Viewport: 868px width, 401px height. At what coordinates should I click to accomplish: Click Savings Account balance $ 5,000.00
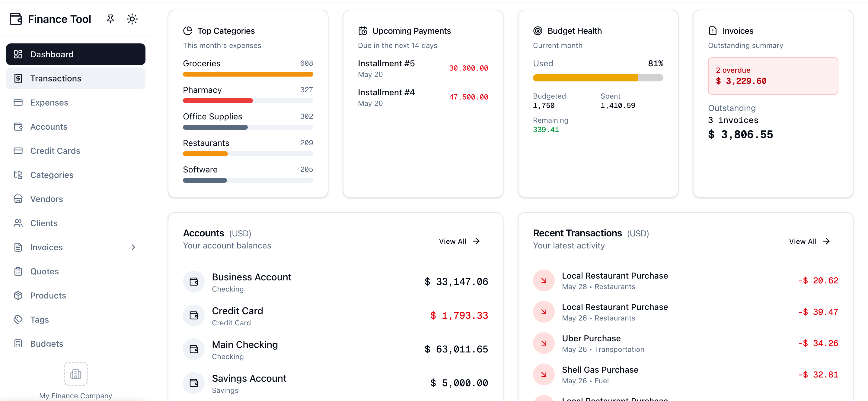[459, 383]
